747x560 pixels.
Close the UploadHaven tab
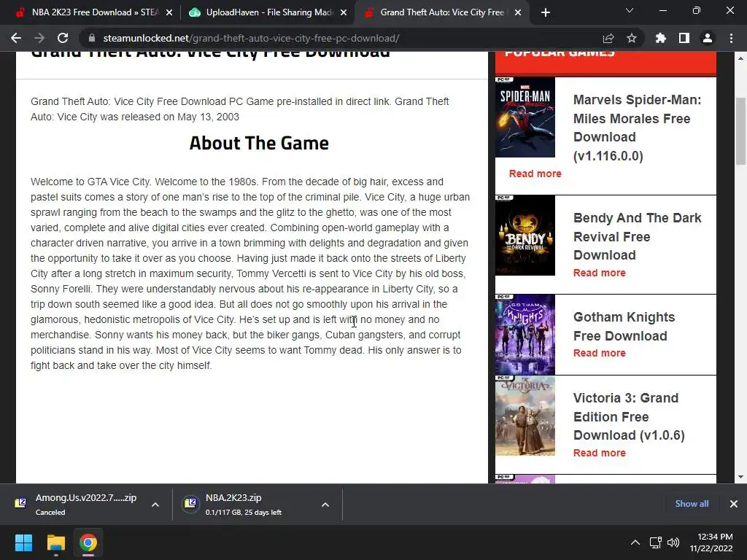point(344,13)
